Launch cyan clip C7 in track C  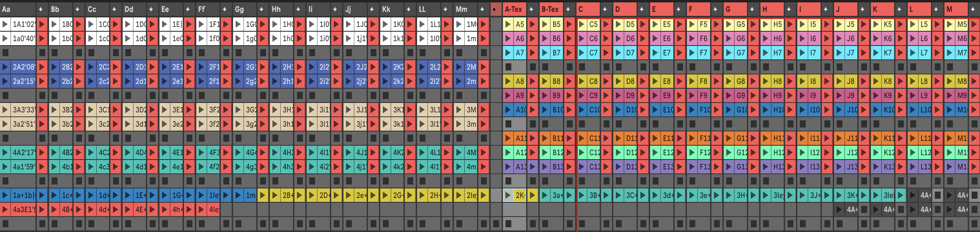click(x=582, y=53)
